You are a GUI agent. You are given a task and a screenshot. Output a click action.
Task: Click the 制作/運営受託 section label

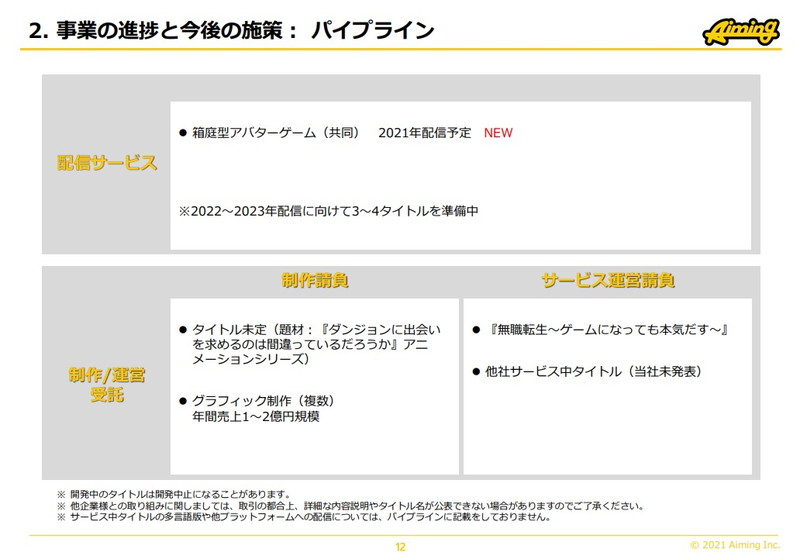107,386
